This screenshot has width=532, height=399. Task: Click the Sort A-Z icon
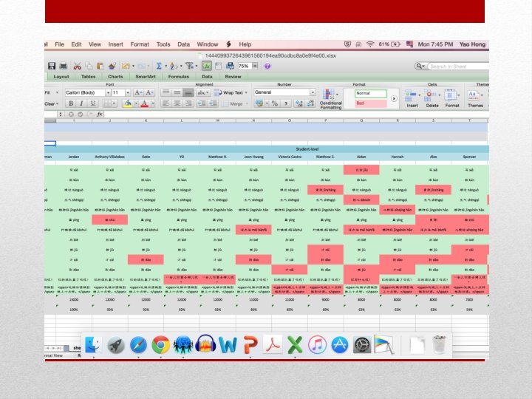coord(174,66)
